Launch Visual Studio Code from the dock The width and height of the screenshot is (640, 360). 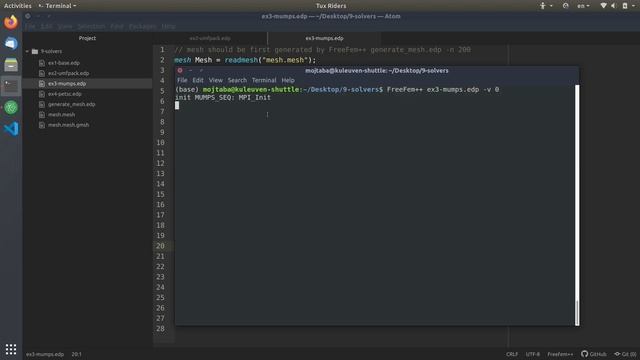tap(11, 129)
